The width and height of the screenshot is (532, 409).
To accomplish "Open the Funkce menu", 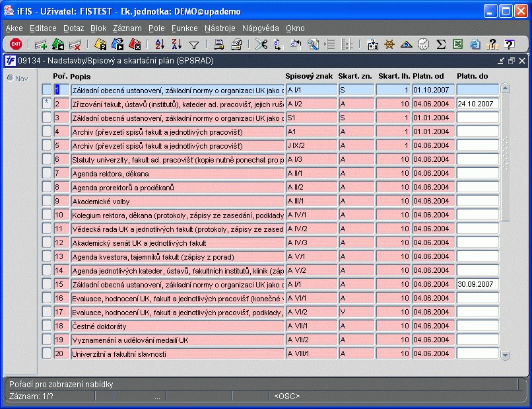I will click(x=185, y=28).
